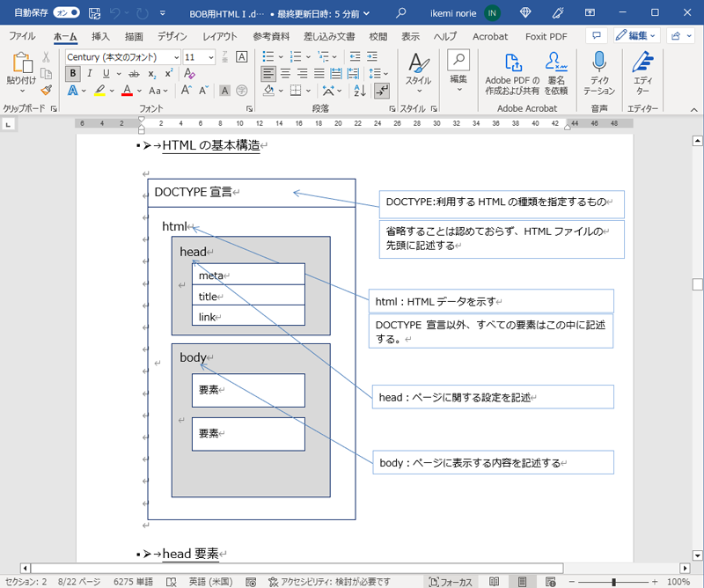Screen dimensions: 704x588
Task: Click the Focus mode button
Action: (x=451, y=582)
